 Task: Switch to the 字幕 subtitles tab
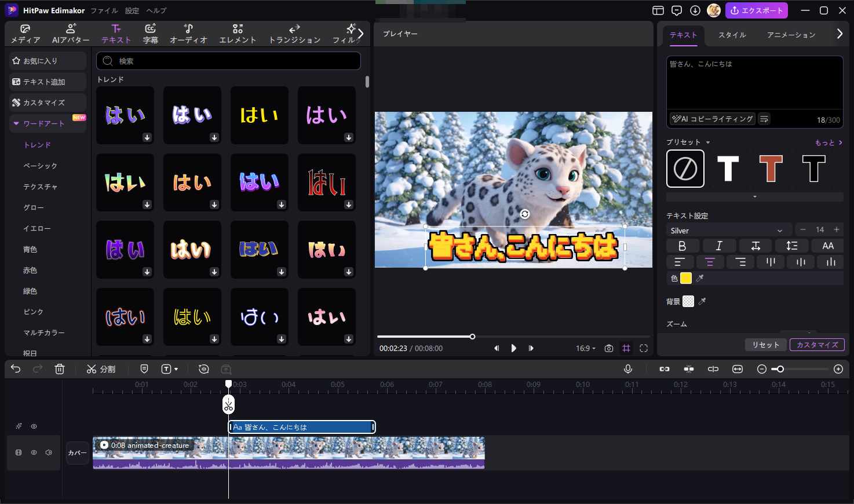click(150, 34)
